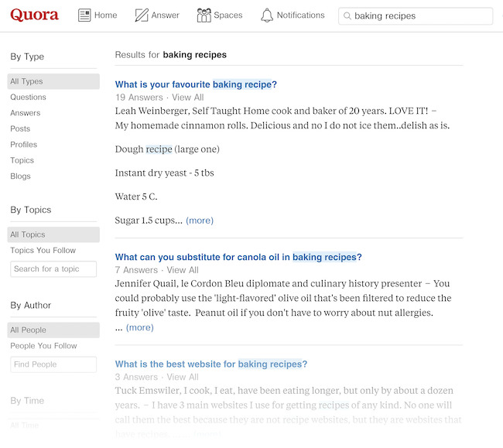Click the Find People input field
This screenshot has width=503, height=448.
point(53,364)
